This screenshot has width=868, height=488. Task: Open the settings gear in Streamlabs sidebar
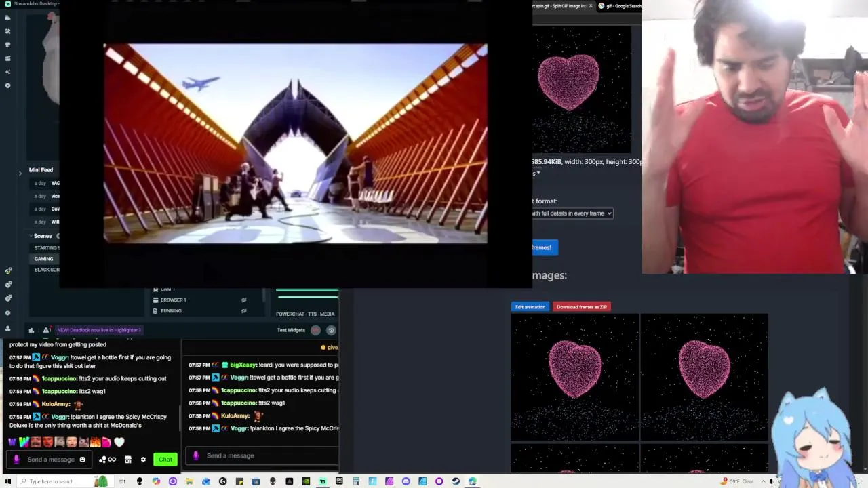click(7, 313)
